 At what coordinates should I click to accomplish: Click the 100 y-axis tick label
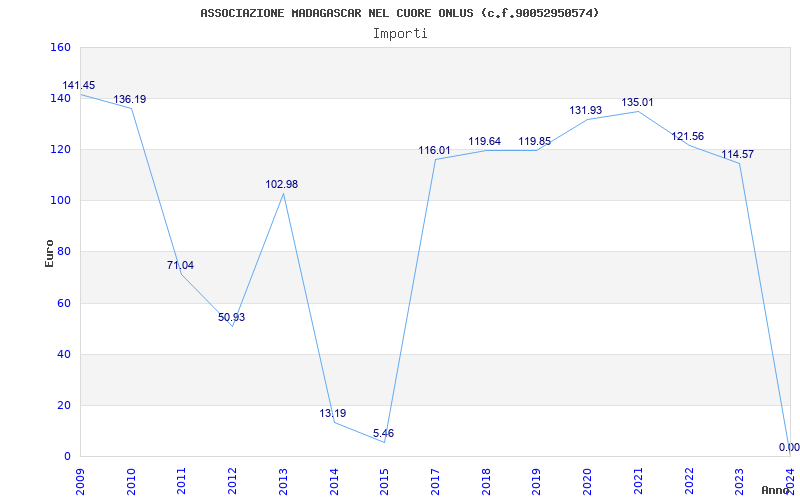pyautogui.click(x=60, y=201)
